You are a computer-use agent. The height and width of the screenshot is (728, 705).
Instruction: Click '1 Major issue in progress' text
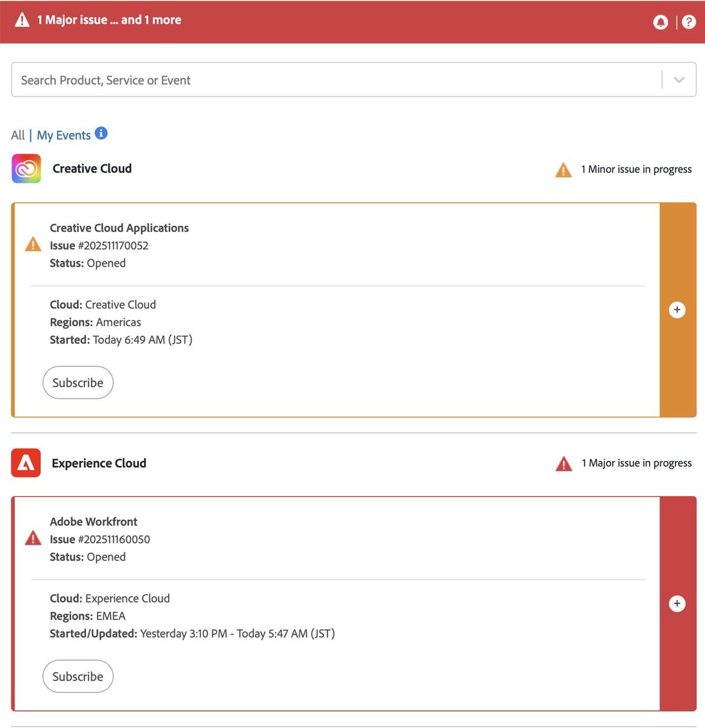tap(637, 463)
